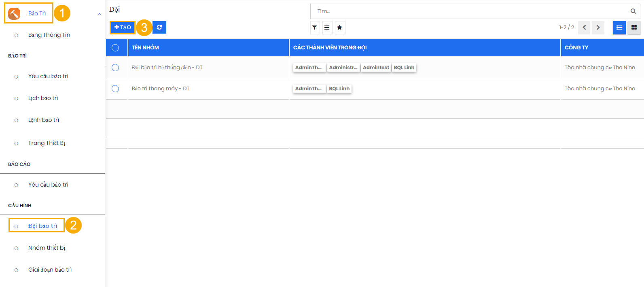
Task: Toggle the select-all header checkbox
Action: click(x=115, y=48)
